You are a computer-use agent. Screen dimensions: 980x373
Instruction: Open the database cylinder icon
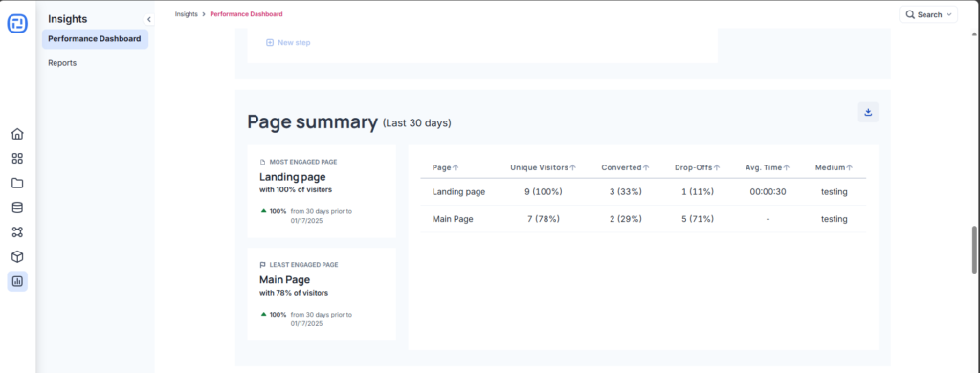click(x=17, y=208)
